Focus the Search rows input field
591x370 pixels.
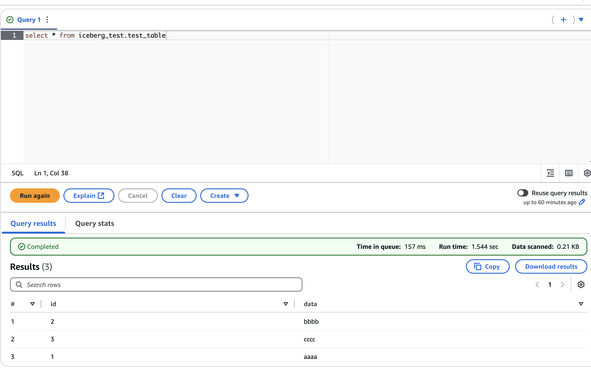point(156,284)
